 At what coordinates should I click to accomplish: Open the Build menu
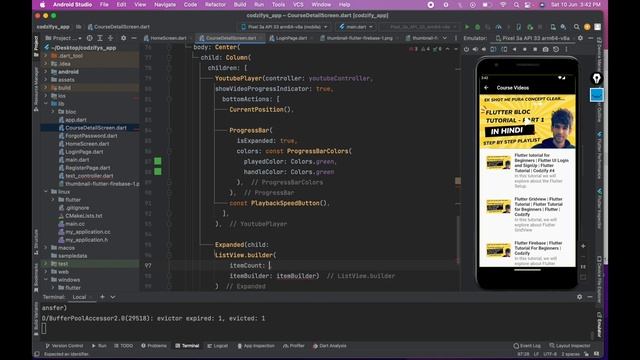(240, 4)
